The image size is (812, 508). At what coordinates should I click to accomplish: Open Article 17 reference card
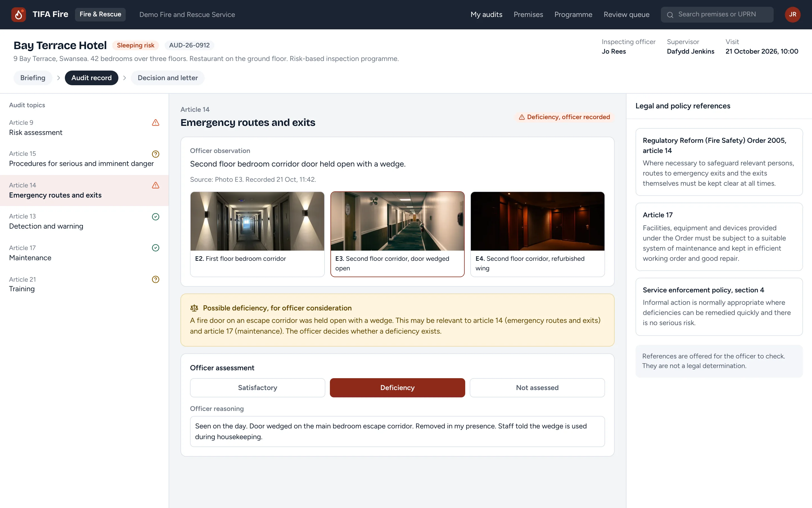719,237
